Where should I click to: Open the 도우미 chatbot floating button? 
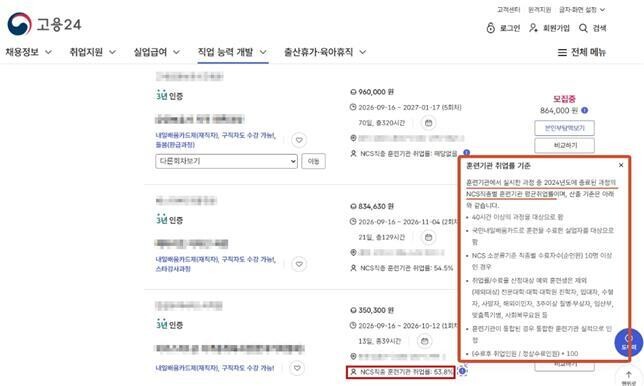[628, 342]
